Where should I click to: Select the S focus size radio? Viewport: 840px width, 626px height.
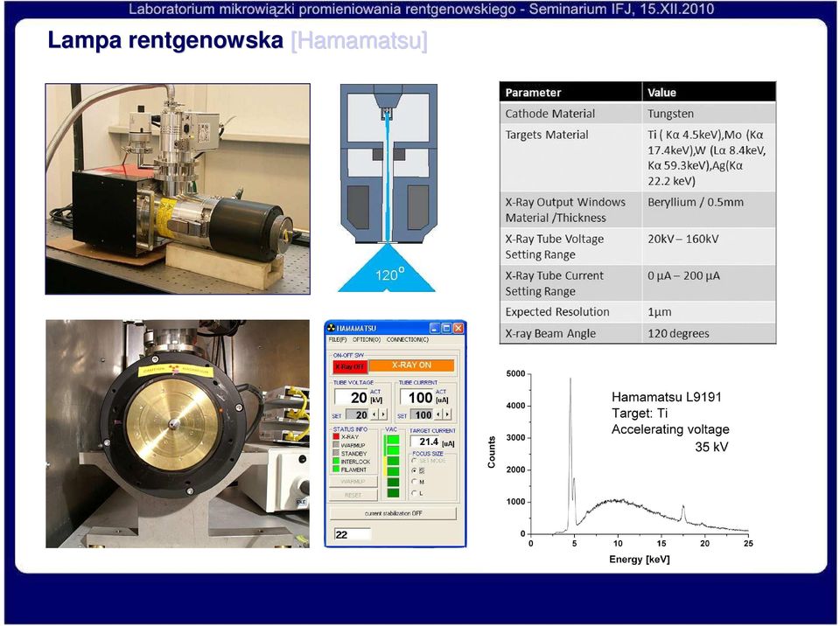[x=414, y=470]
